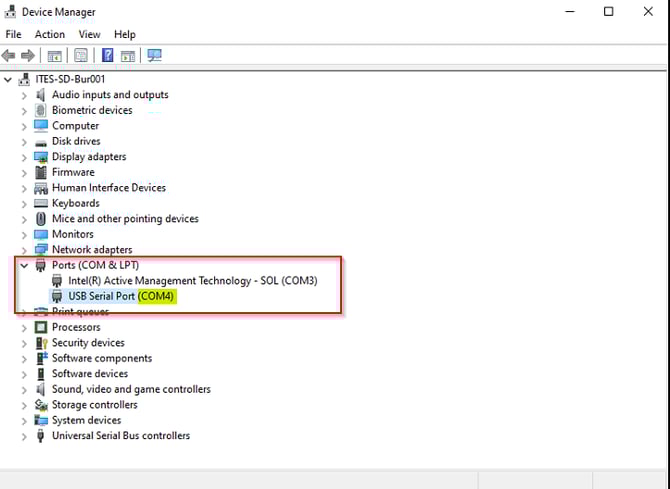Expand Sound, video and game controllers
Viewport: 670px width, 489px height.
[24, 390]
